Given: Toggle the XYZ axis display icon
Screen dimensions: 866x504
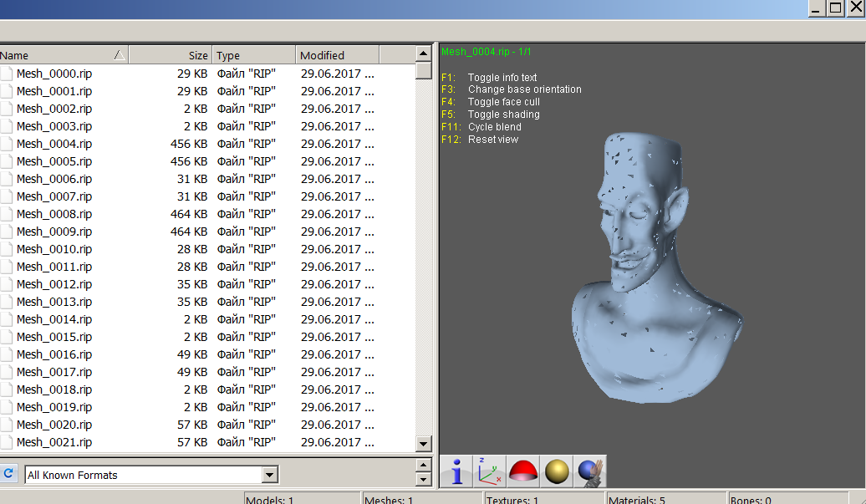Looking at the screenshot, I should pos(490,472).
